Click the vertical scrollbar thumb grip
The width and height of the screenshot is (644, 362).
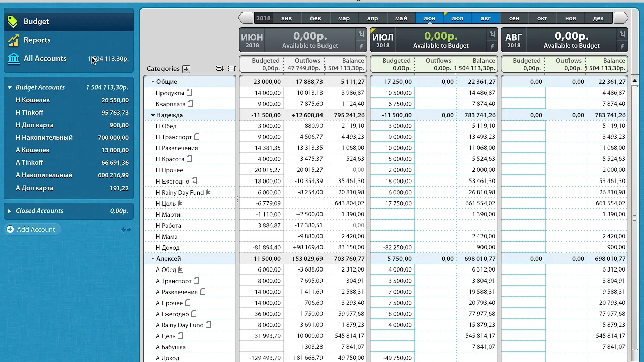tap(635, 218)
